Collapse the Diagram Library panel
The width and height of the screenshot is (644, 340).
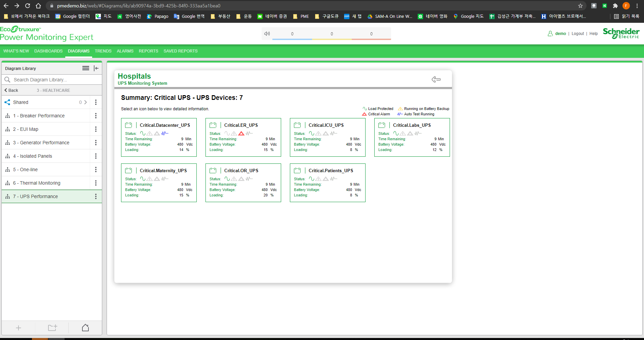(96, 68)
